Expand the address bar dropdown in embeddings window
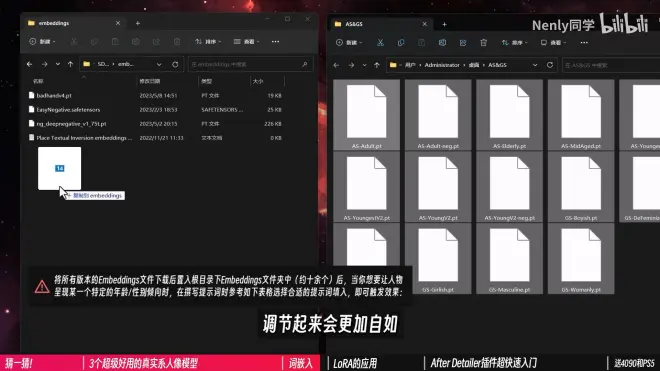Screen dimensions: 660x371 click(x=159, y=64)
